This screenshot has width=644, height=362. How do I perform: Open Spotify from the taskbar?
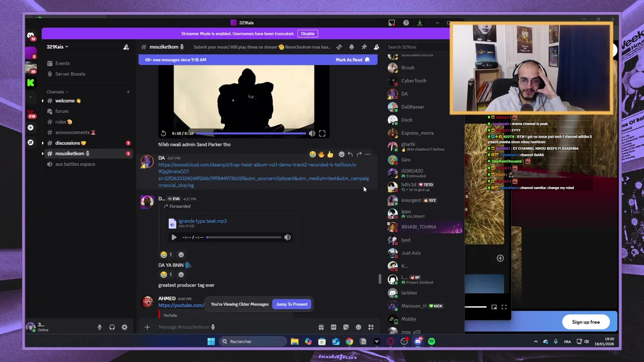(x=432, y=342)
